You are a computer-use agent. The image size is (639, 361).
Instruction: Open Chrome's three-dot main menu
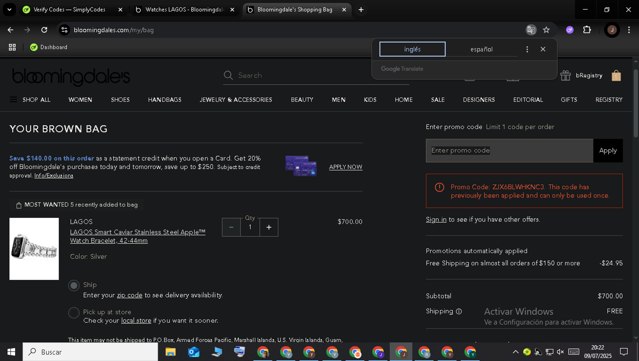coord(629,30)
